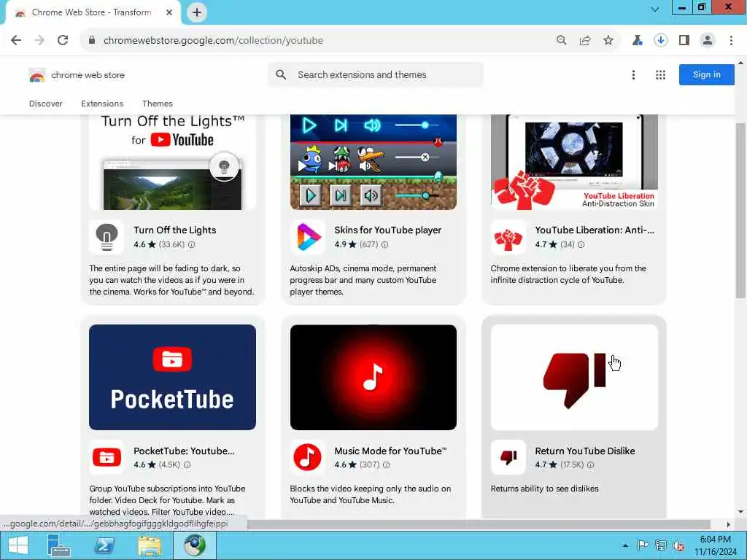Go forward to next page
This screenshot has width=747, height=560.
click(x=39, y=41)
